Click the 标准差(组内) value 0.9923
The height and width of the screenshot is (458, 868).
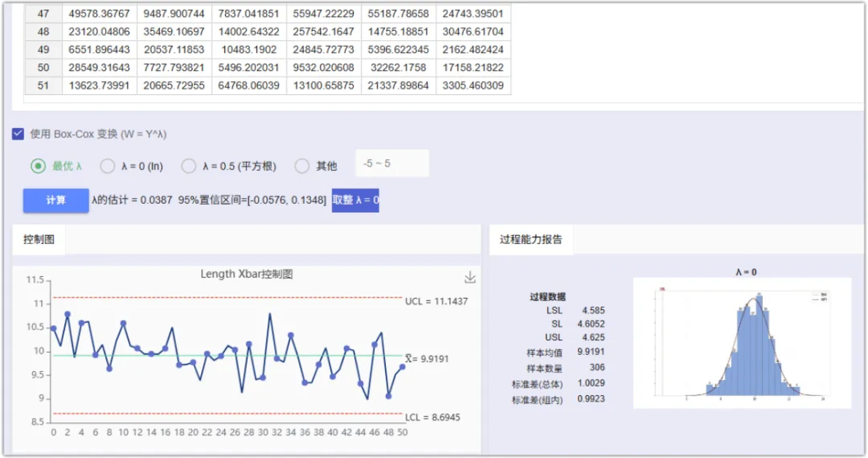(591, 399)
